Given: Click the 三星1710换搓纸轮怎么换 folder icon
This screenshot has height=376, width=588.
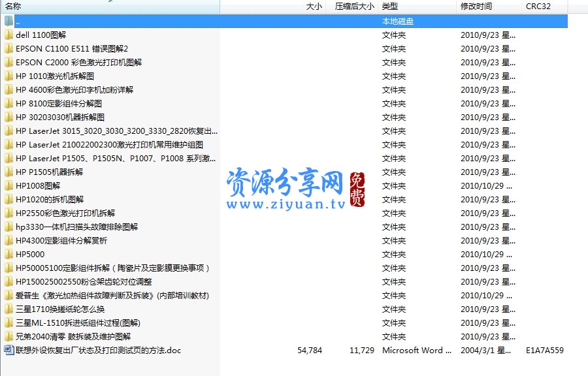Looking at the screenshot, I should 8,309.
